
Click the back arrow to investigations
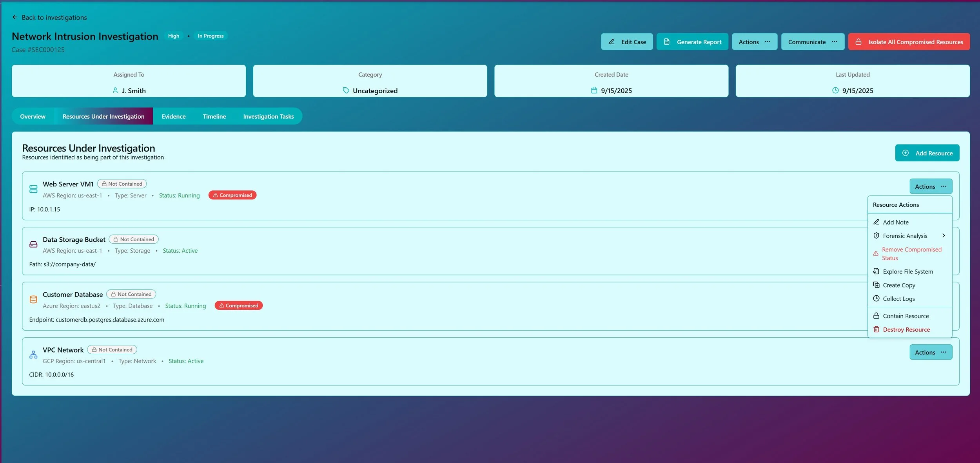15,17
